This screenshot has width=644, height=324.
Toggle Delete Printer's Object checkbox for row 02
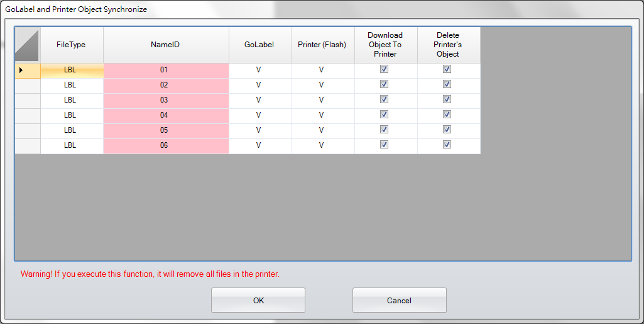pyautogui.click(x=447, y=84)
